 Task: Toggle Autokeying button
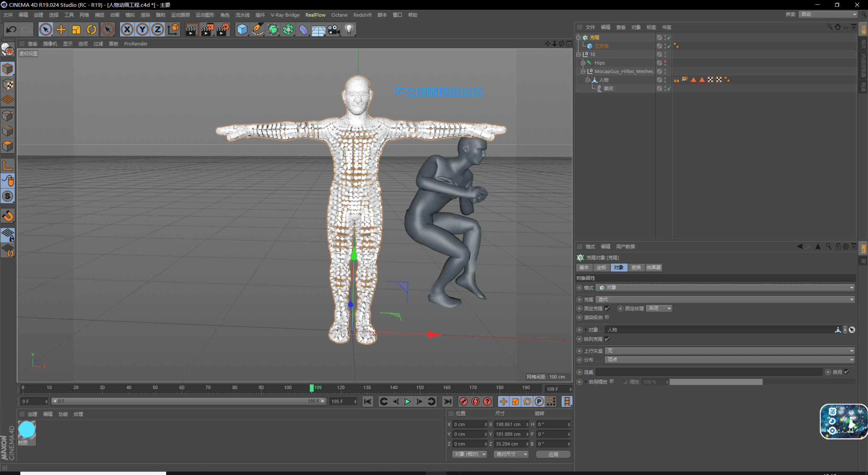click(475, 402)
